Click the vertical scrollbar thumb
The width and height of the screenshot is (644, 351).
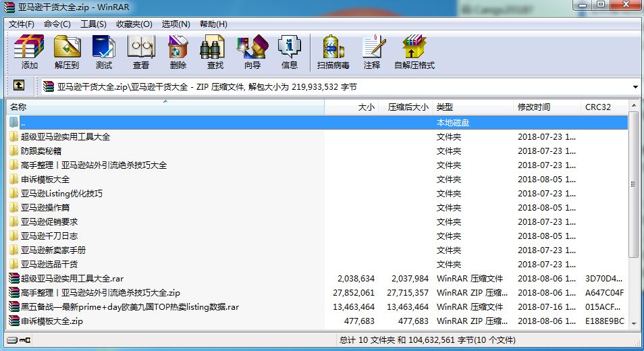pos(634,184)
